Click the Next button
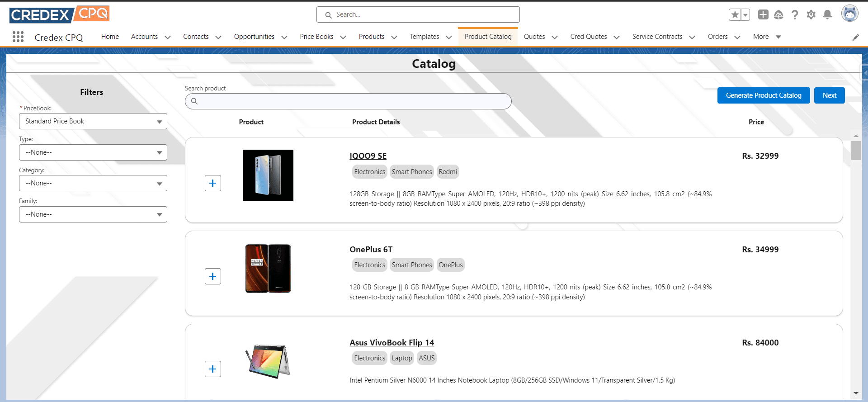868x402 pixels. (x=830, y=95)
